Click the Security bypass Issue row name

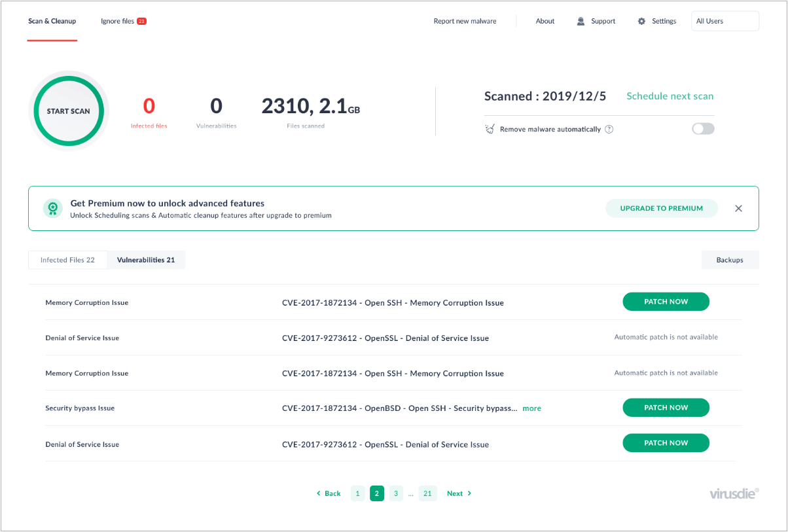pyautogui.click(x=80, y=408)
